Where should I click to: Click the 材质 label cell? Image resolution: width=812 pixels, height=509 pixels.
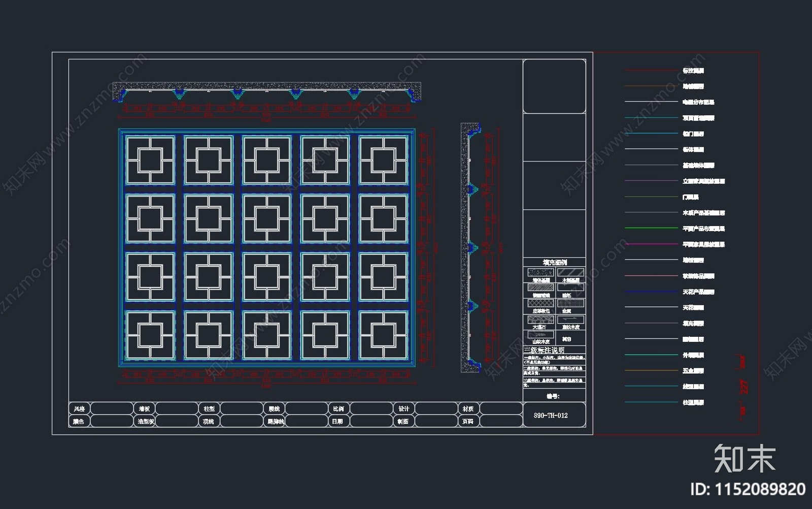[468, 409]
